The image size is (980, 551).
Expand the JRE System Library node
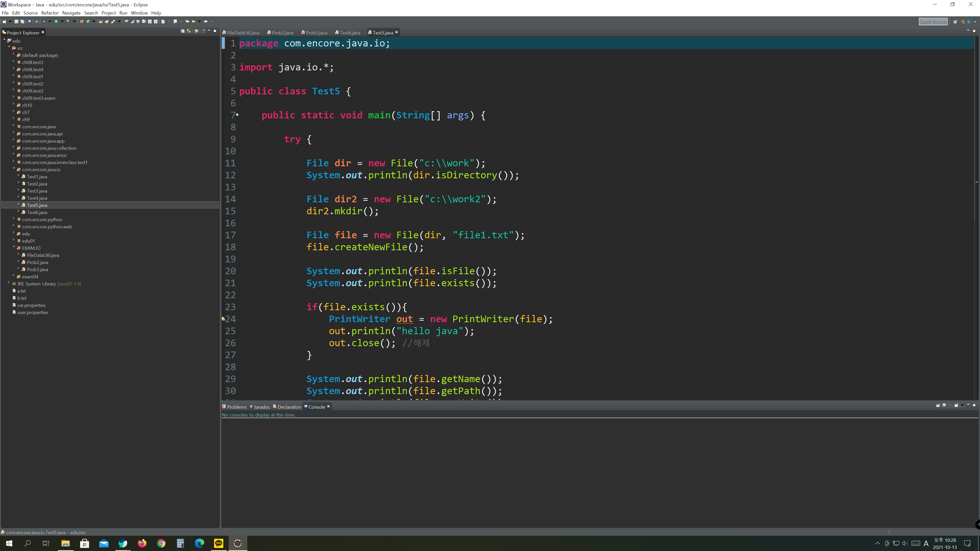(9, 283)
